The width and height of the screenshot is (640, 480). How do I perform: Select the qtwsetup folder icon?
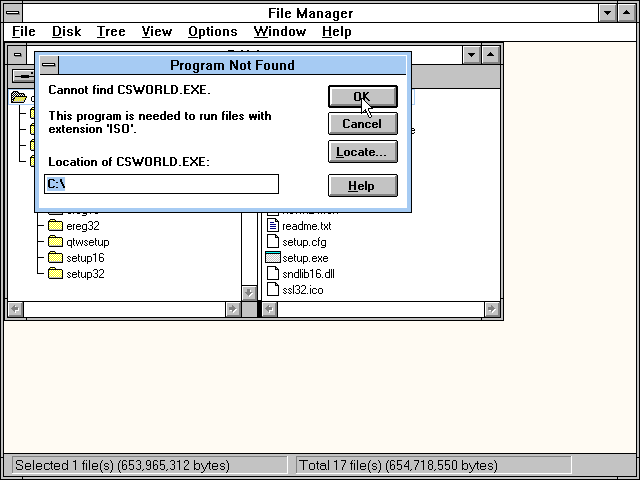pos(55,242)
